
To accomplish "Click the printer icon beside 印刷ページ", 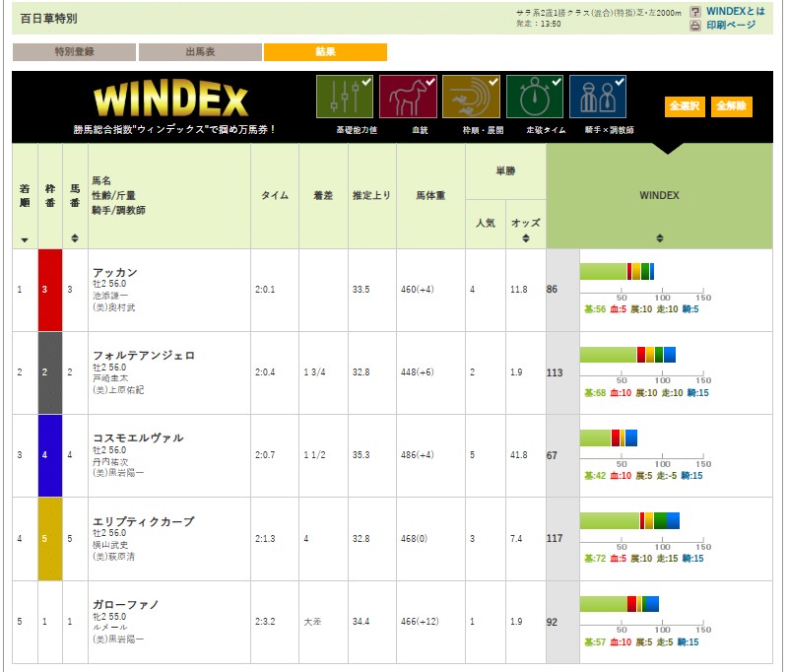I will 695,26.
